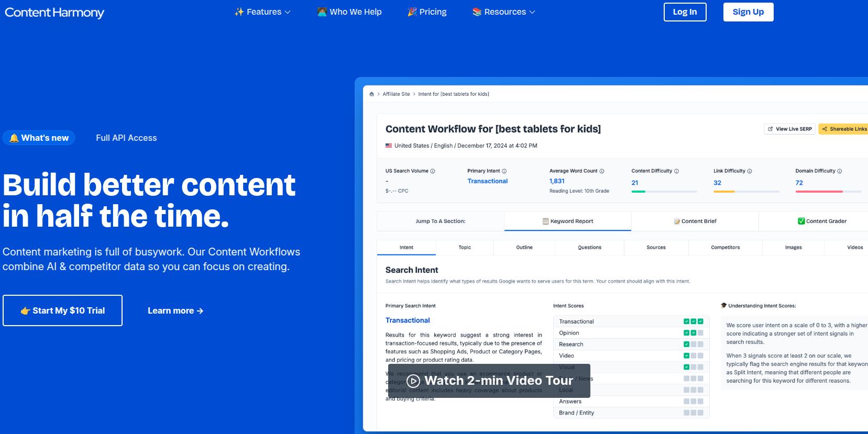Image resolution: width=868 pixels, height=434 pixels.
Task: Click the Reading Level 10th Grade text
Action: [579, 191]
